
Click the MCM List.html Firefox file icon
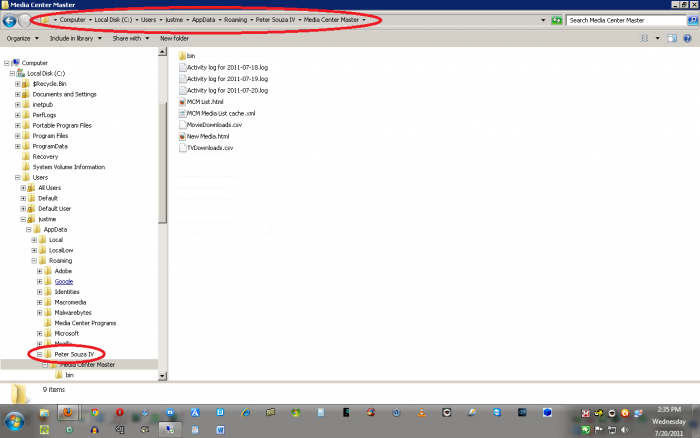[182, 102]
